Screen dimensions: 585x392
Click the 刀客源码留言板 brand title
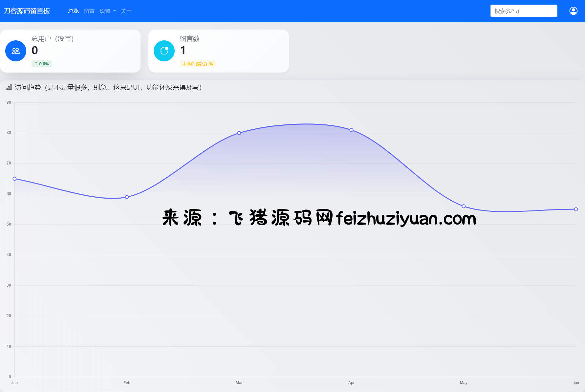pos(27,11)
